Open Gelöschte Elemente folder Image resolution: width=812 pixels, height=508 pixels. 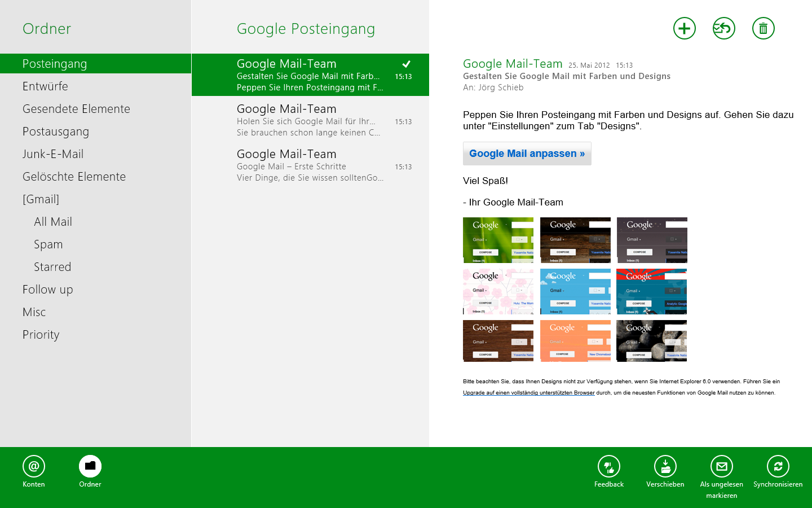(x=96, y=177)
